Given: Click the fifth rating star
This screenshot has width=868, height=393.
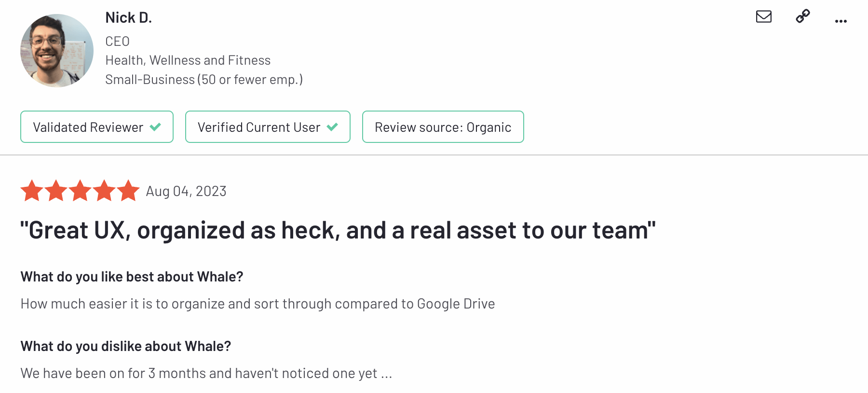Looking at the screenshot, I should coord(128,191).
